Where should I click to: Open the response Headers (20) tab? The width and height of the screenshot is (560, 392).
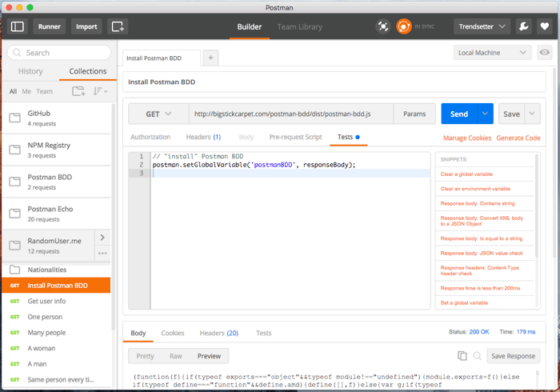click(x=219, y=333)
